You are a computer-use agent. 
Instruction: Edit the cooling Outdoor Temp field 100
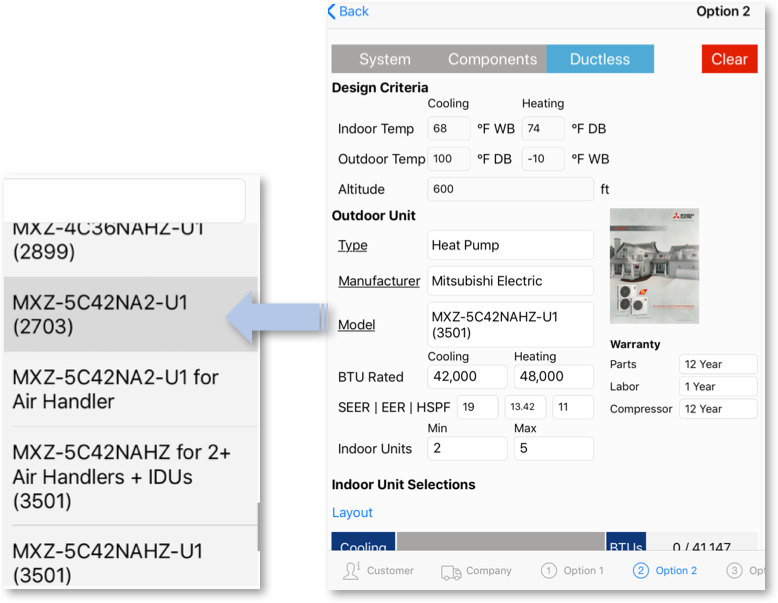pyautogui.click(x=449, y=159)
